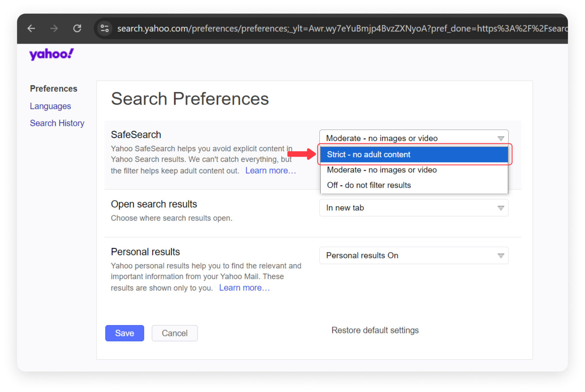Image resolution: width=585 pixels, height=392 pixels.
Task: Select the Preferences section
Action: pos(53,88)
